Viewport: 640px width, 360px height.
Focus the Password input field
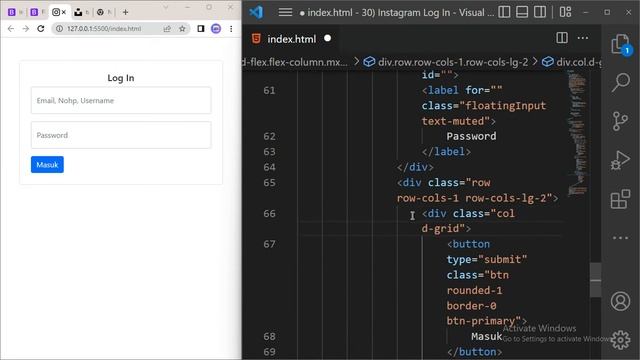[x=121, y=135]
